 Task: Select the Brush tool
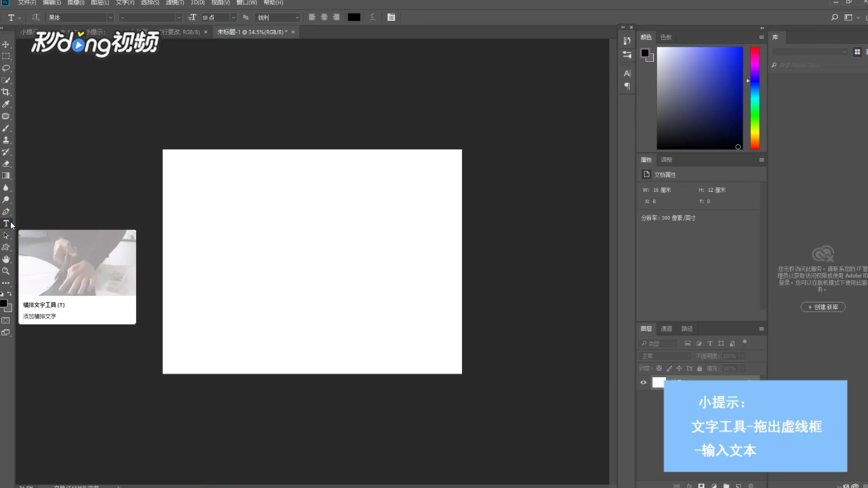[x=6, y=128]
